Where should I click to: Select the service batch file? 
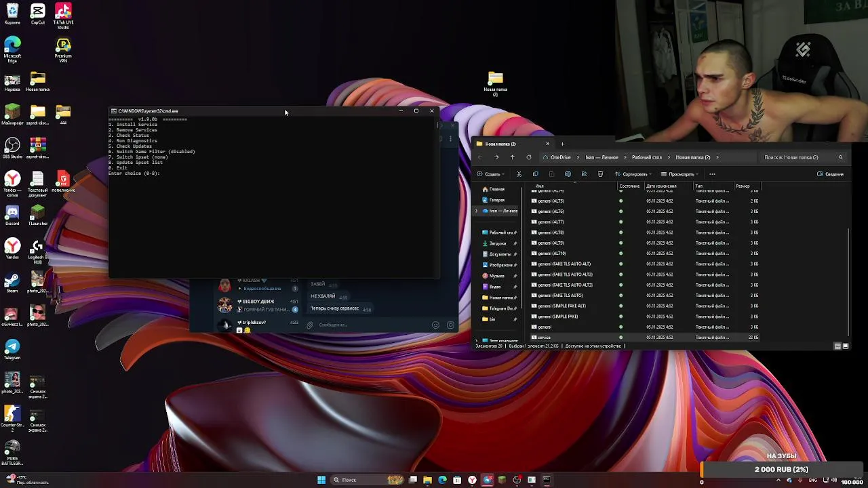(x=644, y=338)
